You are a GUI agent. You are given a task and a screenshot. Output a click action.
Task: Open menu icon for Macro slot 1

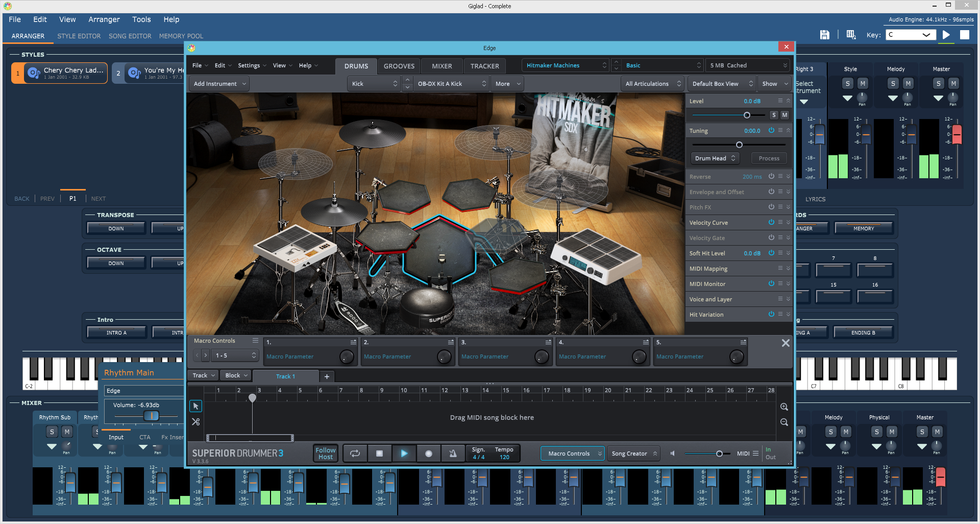[x=353, y=342]
